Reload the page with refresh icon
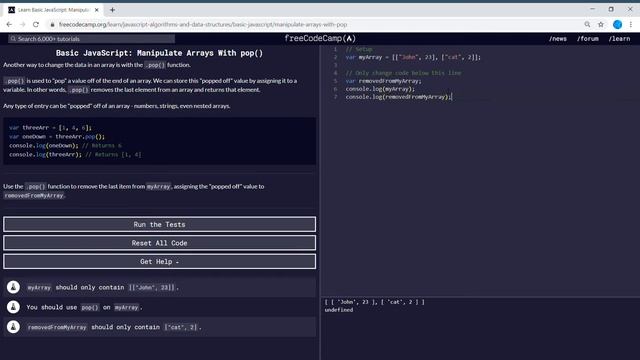This screenshot has height=360, width=640. click(x=36, y=24)
